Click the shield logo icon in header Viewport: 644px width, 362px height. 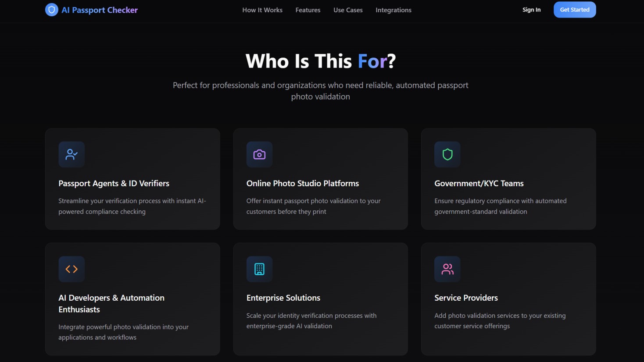click(52, 10)
